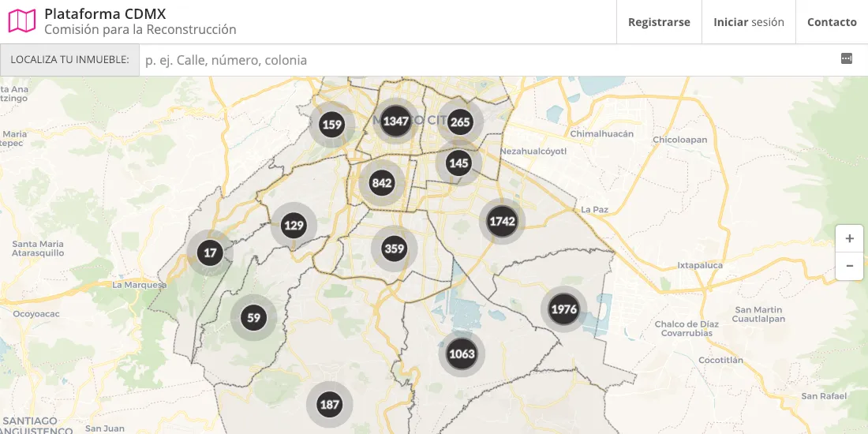Click the Plataforma CDMX map logo icon
868x434 pixels.
tap(22, 21)
